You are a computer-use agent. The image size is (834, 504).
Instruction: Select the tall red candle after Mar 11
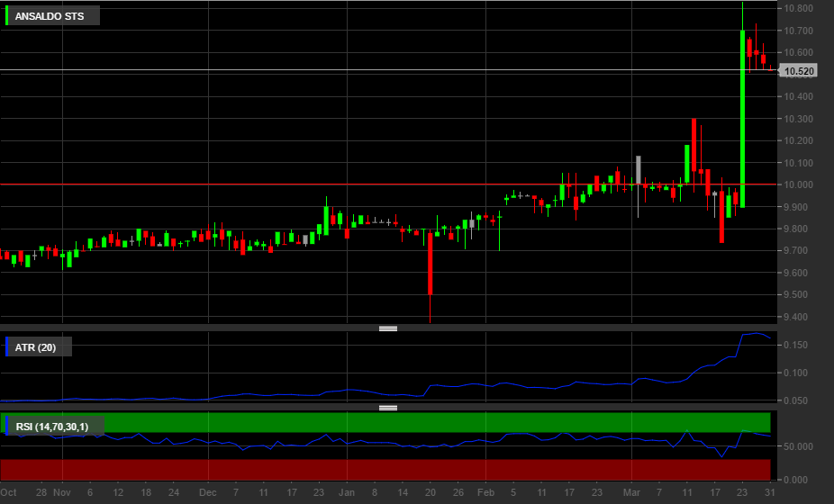(x=694, y=145)
